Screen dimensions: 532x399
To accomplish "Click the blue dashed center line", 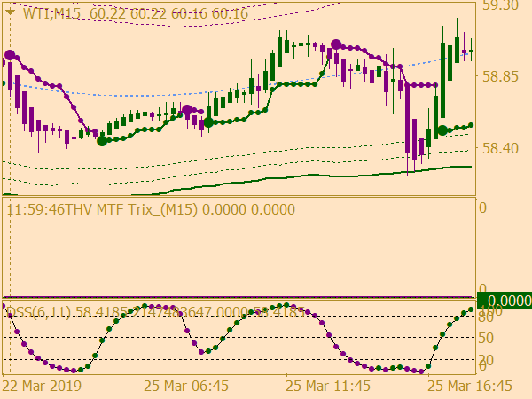I will (238, 90).
